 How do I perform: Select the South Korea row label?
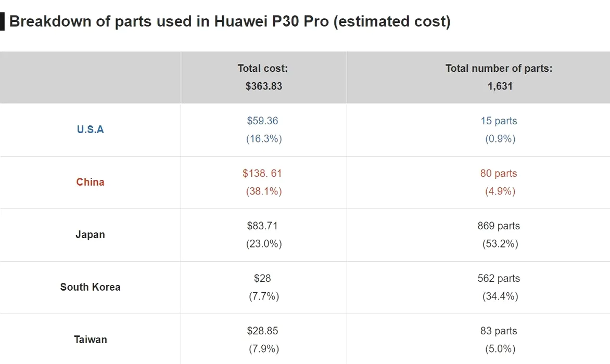pyautogui.click(x=90, y=287)
